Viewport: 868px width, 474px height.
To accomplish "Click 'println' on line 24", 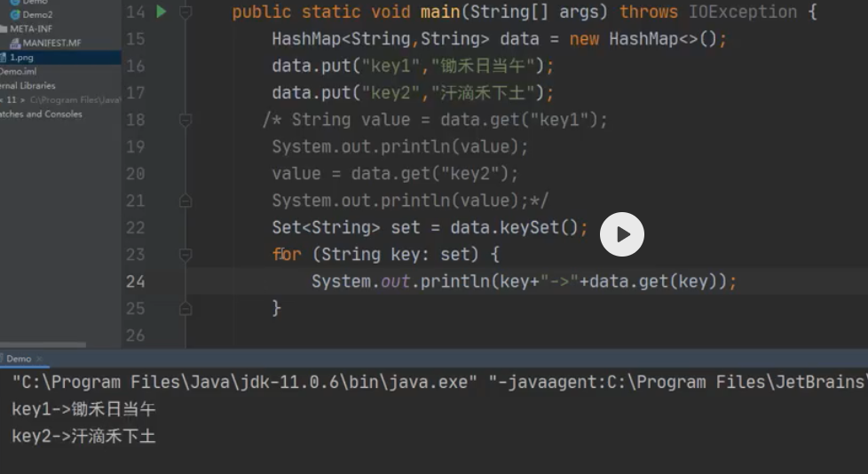I will (455, 281).
